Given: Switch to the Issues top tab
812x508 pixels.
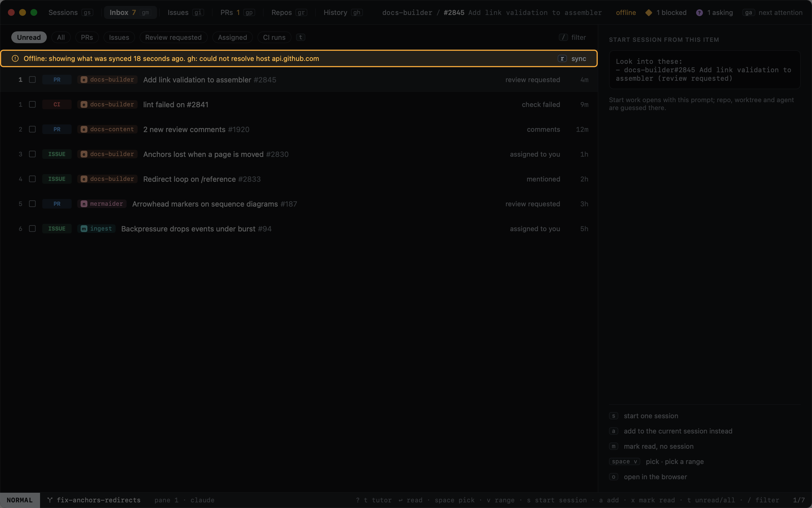Looking at the screenshot, I should 186,12.
